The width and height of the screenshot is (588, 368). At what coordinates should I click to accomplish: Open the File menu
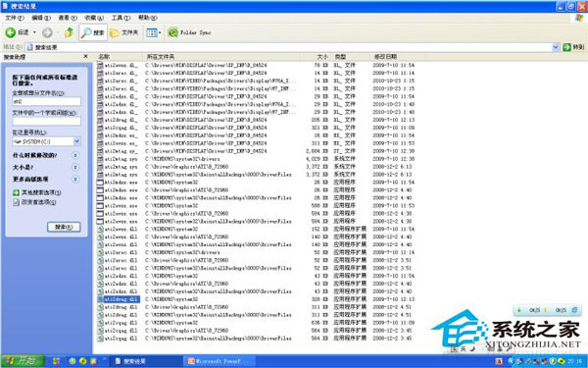tap(15, 18)
